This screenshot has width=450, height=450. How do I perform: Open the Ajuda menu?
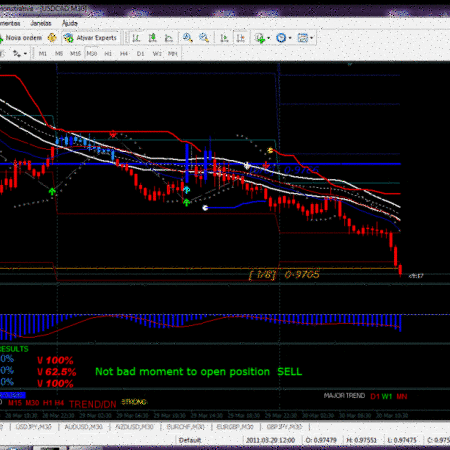click(70, 23)
